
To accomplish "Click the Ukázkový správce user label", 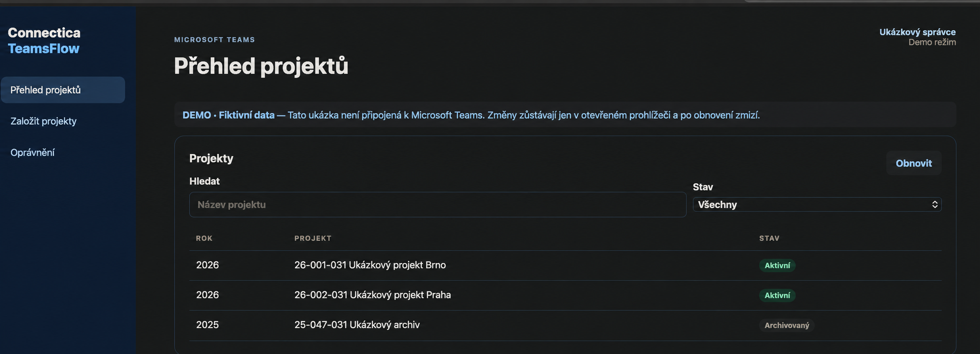I will point(917,32).
